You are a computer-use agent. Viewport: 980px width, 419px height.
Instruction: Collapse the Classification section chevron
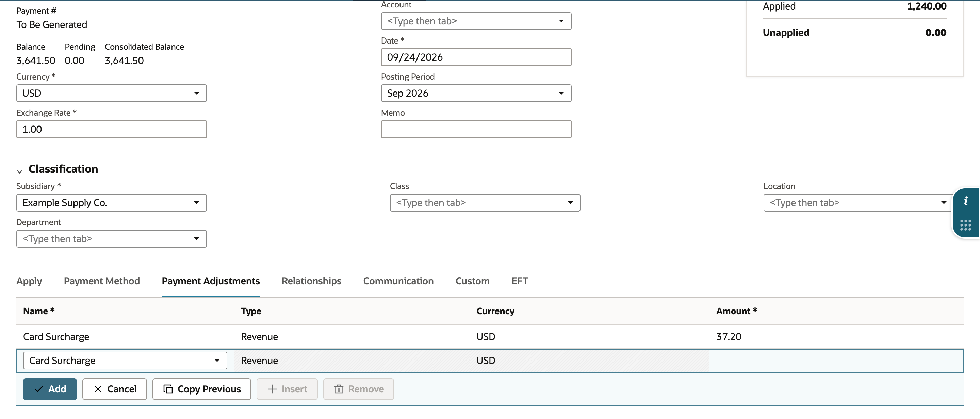19,171
